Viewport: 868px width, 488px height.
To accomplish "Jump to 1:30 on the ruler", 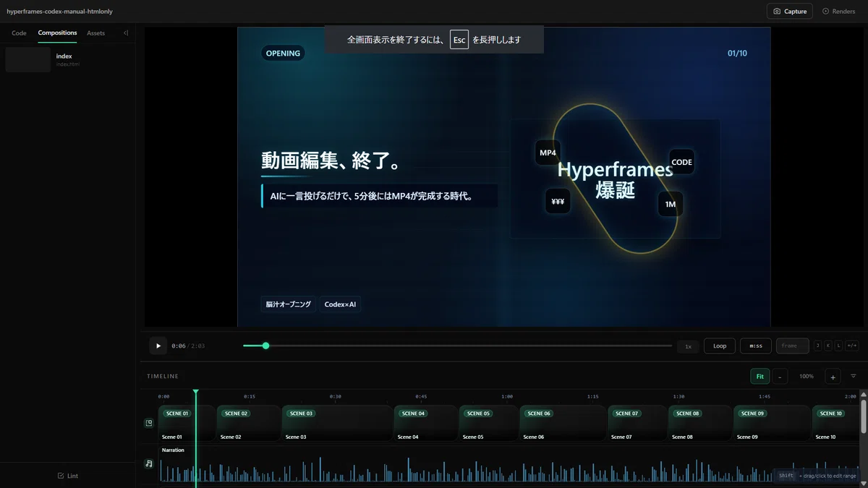I will 678,396.
